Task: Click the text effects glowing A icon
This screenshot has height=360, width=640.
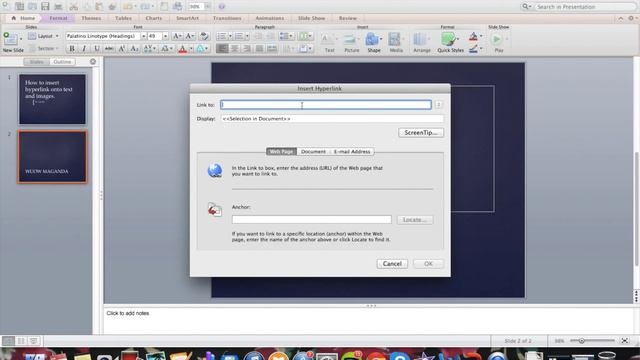Action: tap(200, 49)
